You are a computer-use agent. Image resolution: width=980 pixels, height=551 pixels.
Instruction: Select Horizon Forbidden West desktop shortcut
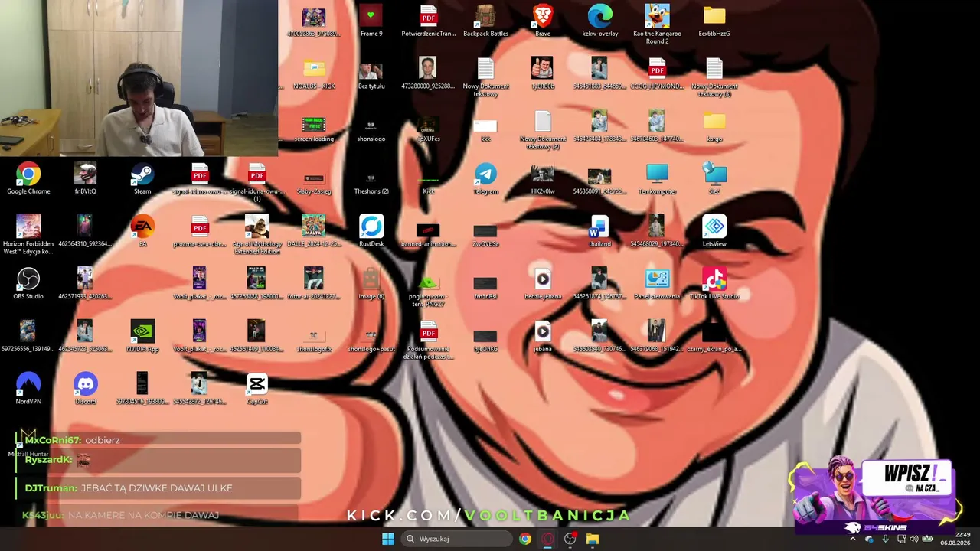pyautogui.click(x=28, y=234)
